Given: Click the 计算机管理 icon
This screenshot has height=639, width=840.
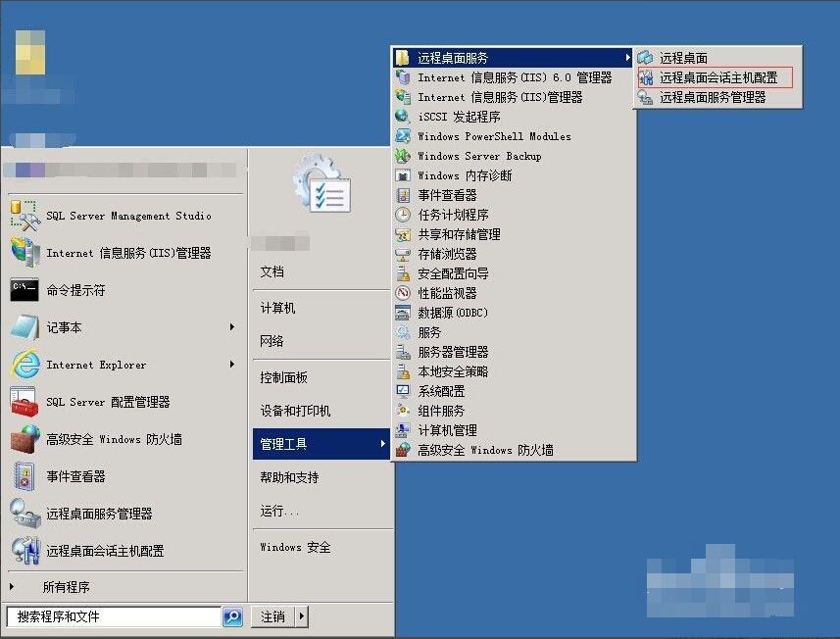Looking at the screenshot, I should [x=403, y=430].
